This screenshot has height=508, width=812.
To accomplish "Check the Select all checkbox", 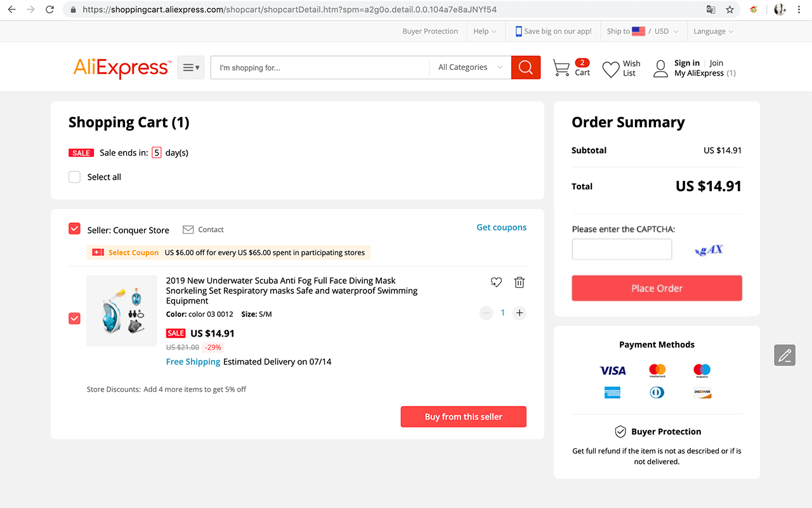I will pos(75,177).
